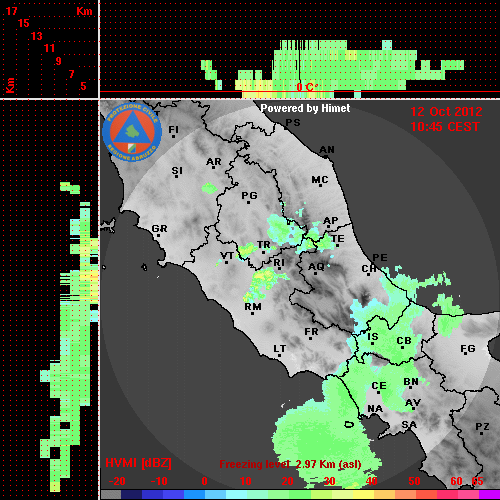Click the Protezione Civile Regione Abruzzo logo

point(132,132)
